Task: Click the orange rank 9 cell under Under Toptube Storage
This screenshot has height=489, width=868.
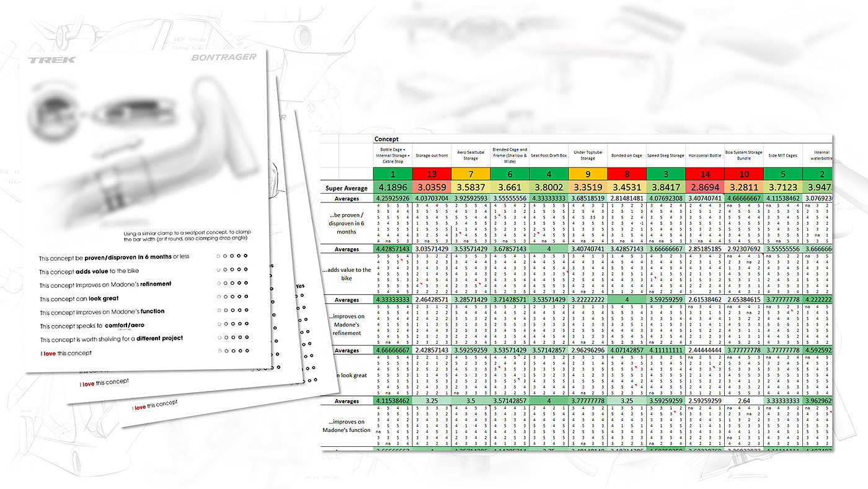Action: pos(588,174)
